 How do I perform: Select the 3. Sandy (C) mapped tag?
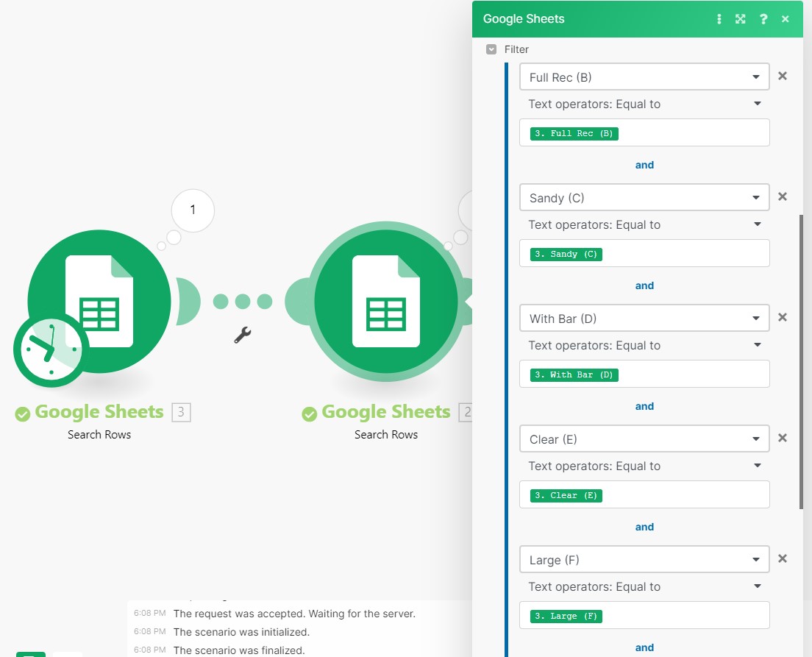(566, 255)
